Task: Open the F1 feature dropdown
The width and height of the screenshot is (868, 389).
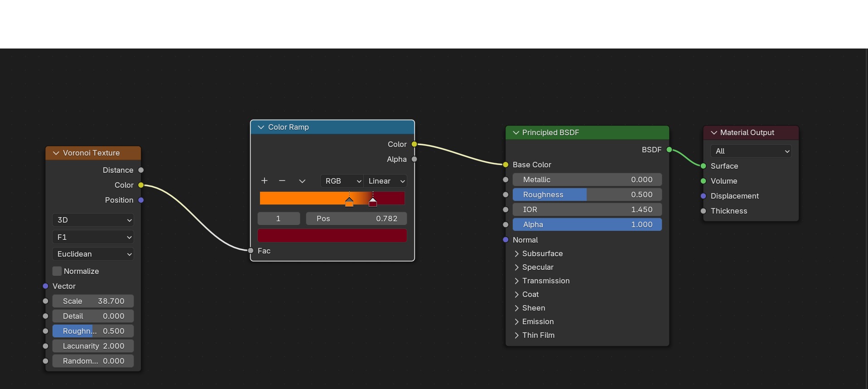Action: coord(93,237)
